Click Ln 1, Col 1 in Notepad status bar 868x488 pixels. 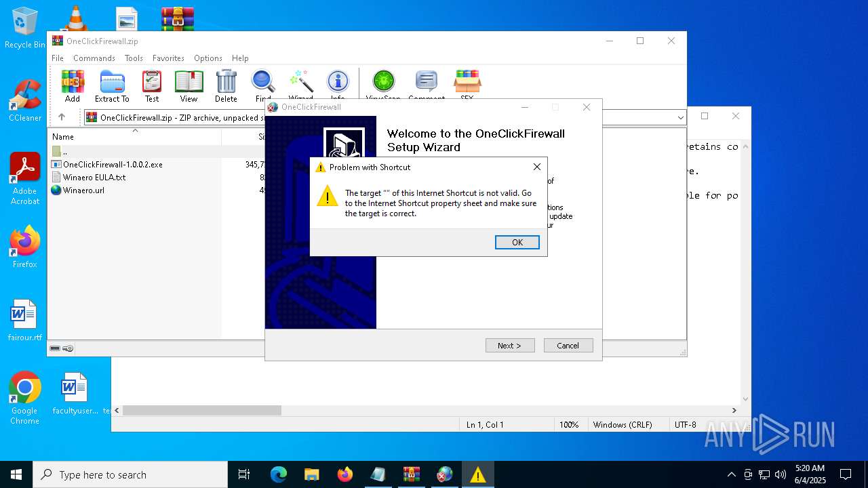(x=485, y=425)
